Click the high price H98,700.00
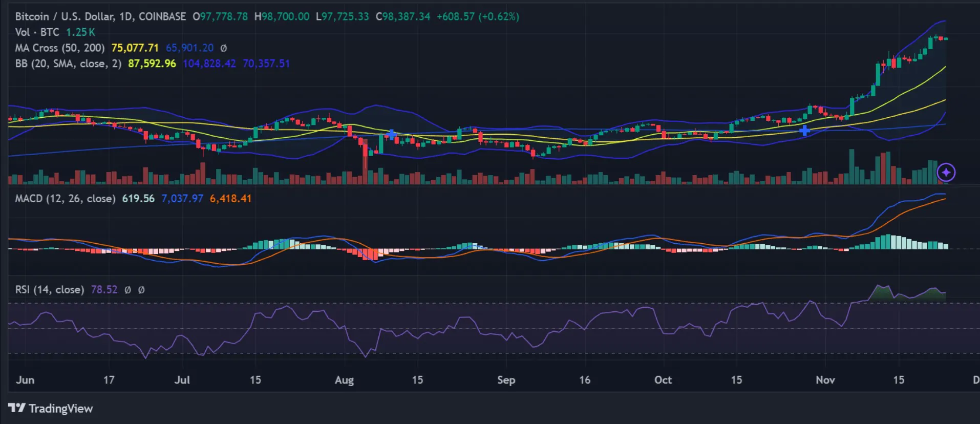 (x=282, y=16)
